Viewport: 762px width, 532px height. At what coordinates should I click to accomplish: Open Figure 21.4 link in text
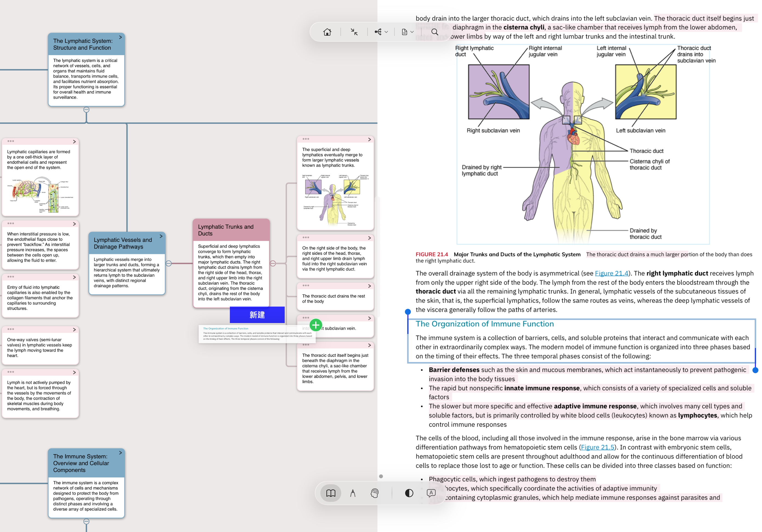pyautogui.click(x=611, y=273)
